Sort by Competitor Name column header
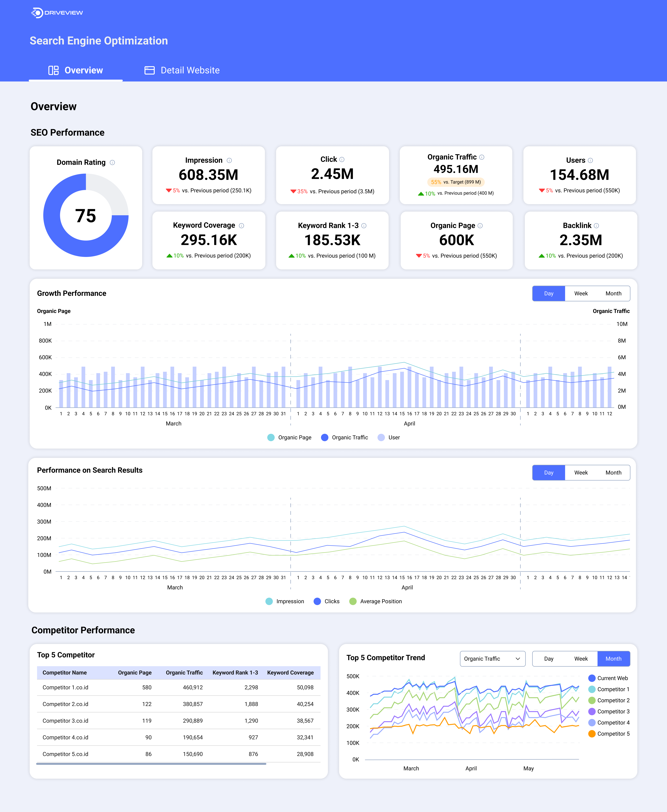Image resolution: width=667 pixels, height=812 pixels. 65,673
